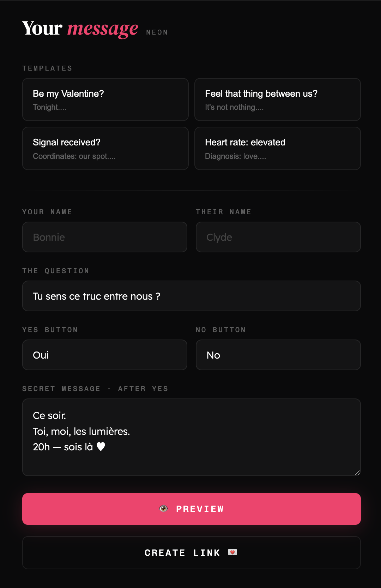Select the "Feel that thing between us?" template
The height and width of the screenshot is (588, 381).
(x=277, y=100)
